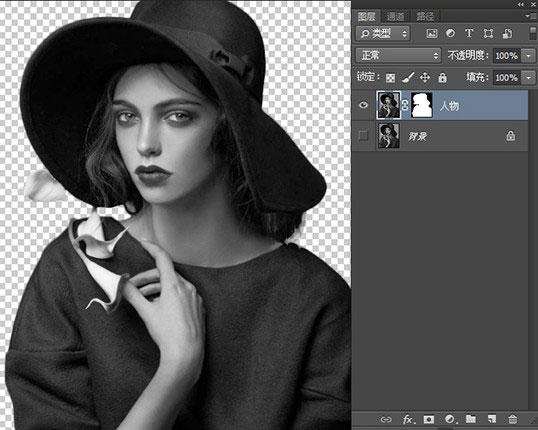Open the layers panel flyout menu

529,16
